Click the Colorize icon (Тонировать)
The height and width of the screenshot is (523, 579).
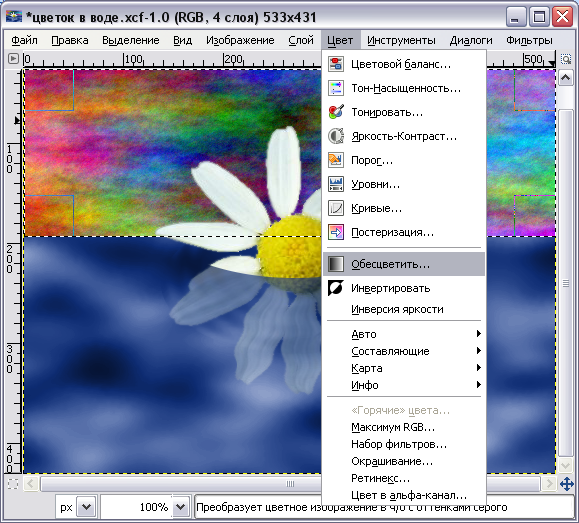(x=336, y=112)
